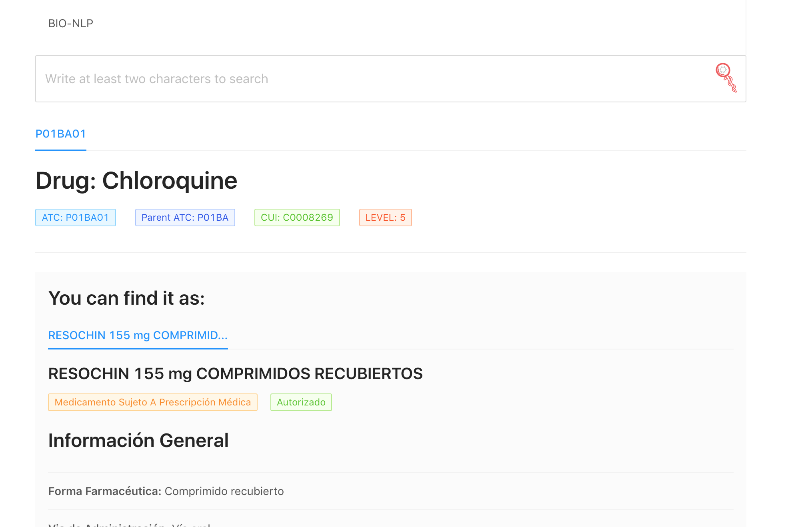Select the RESOCHIN 155 mg COMPRIMID... tab
This screenshot has height=527, width=812.
tap(138, 335)
